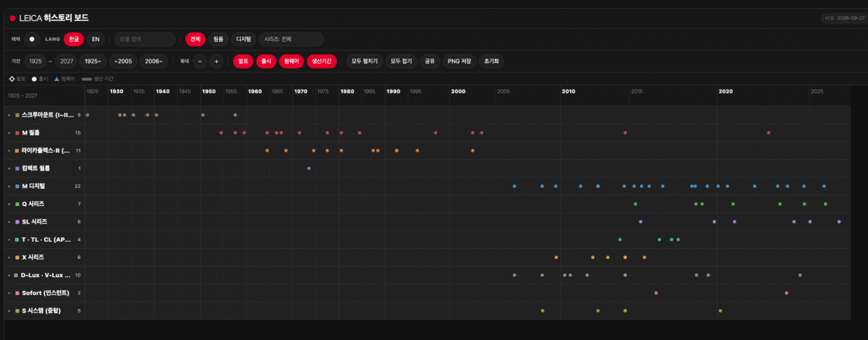Expand the SL 시리즈 row
Screen dimensions: 868x340
coord(9,221)
